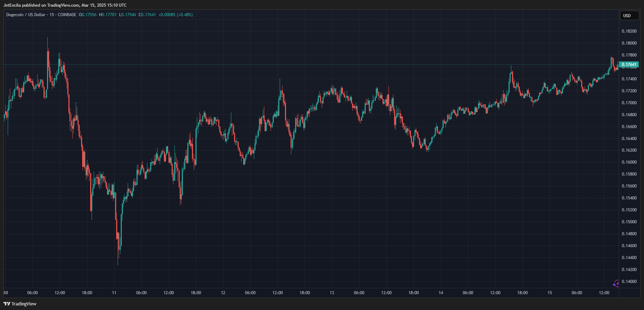Select the Dogecoin / US Dollar symbol title
644x310 pixels.
26,15
